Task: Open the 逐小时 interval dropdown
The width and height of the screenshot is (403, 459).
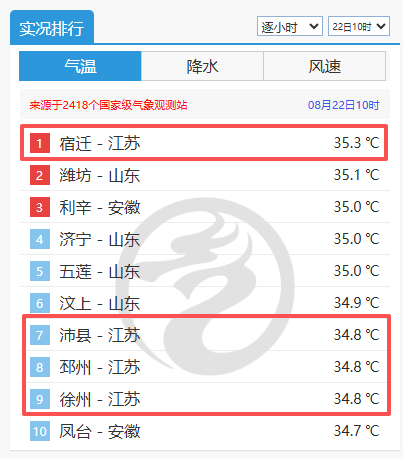Action: [290, 26]
